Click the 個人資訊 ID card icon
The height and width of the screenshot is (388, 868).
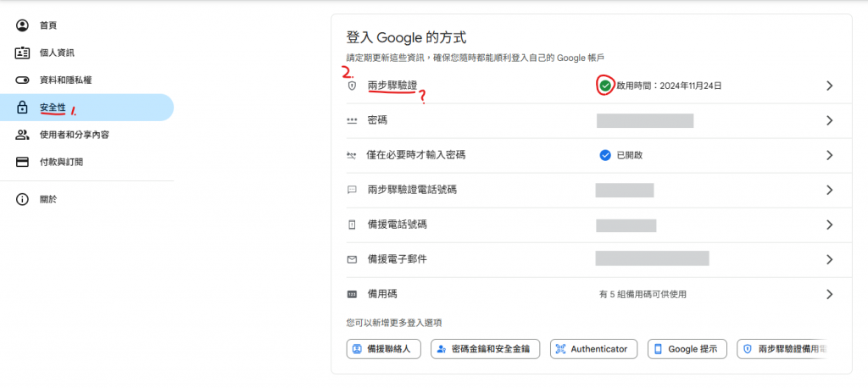(22, 53)
